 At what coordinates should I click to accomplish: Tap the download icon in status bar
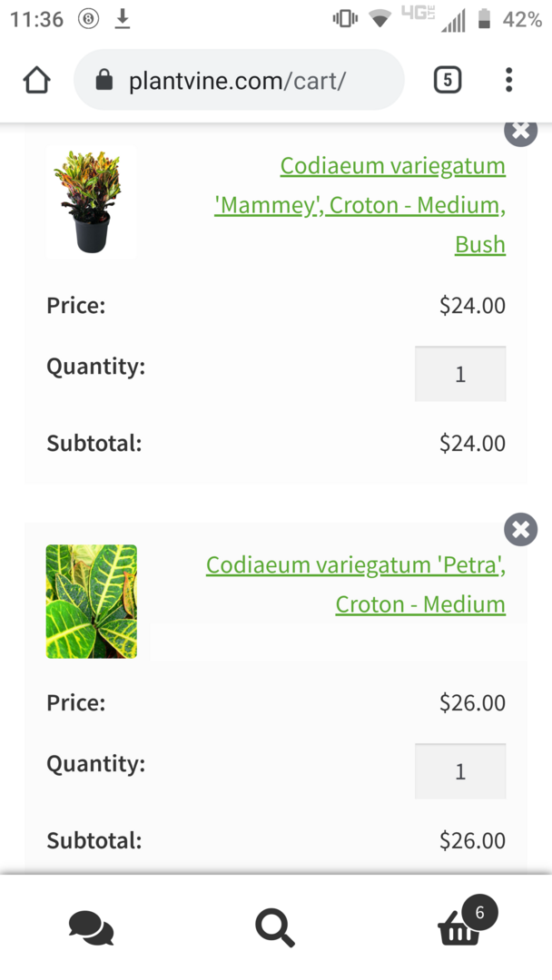(x=123, y=19)
